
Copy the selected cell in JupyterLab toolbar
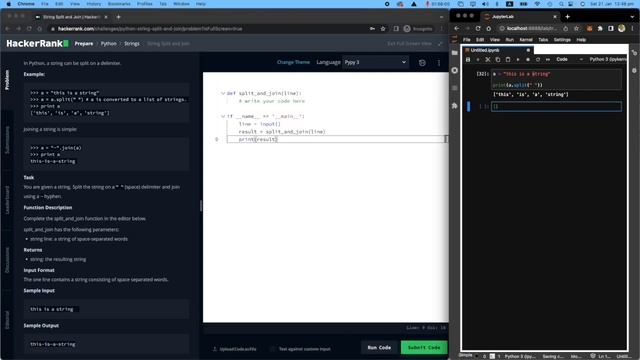(x=498, y=60)
